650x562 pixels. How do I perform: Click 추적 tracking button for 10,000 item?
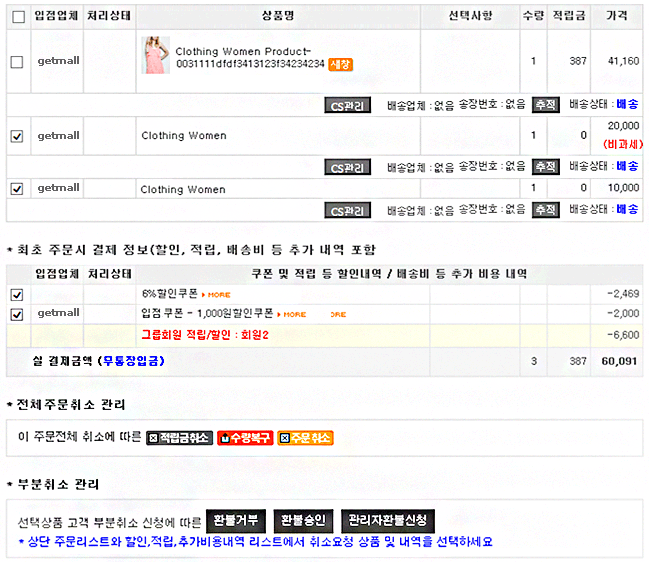pos(545,210)
